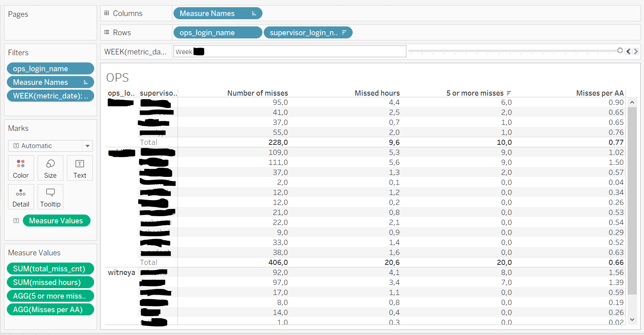Click table scrollbar up arrow
The height and width of the screenshot is (335, 644).
pyautogui.click(x=632, y=102)
